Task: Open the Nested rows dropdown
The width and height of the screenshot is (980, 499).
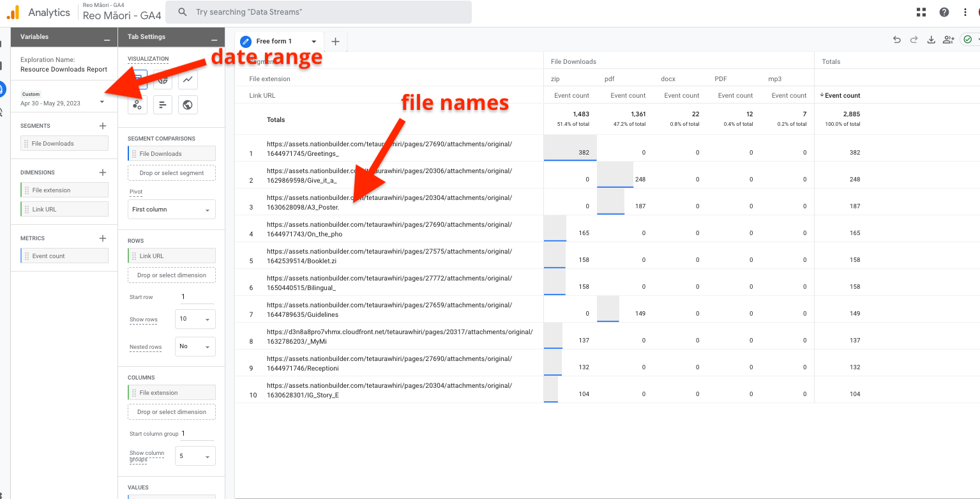Action: pyautogui.click(x=195, y=346)
